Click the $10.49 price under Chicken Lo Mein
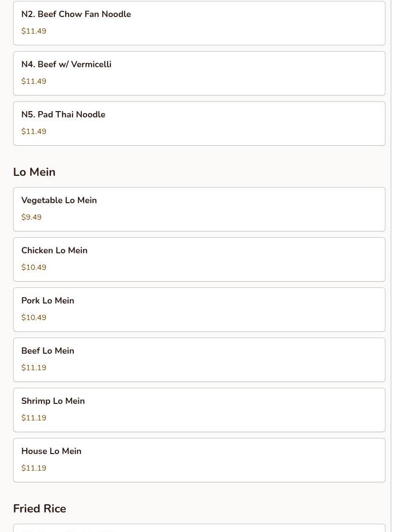Screen dimensions: 401x532 [x=34, y=267]
